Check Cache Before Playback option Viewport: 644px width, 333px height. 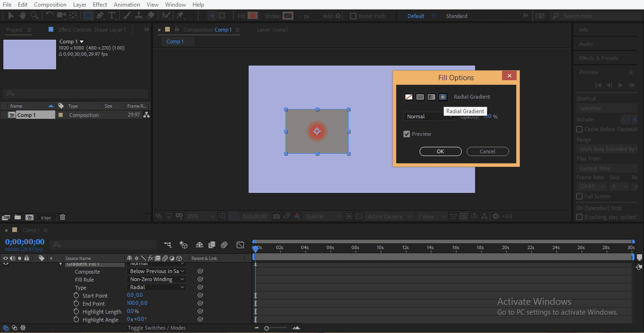click(579, 129)
